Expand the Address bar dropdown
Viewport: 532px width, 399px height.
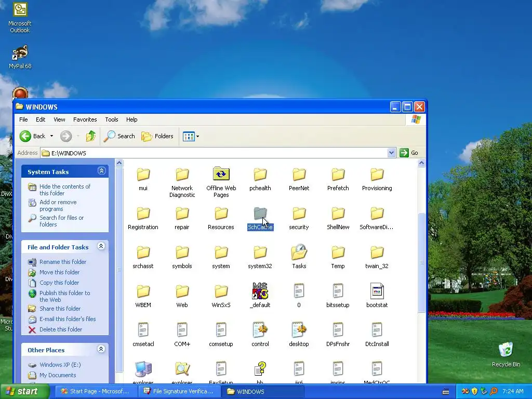pos(391,153)
